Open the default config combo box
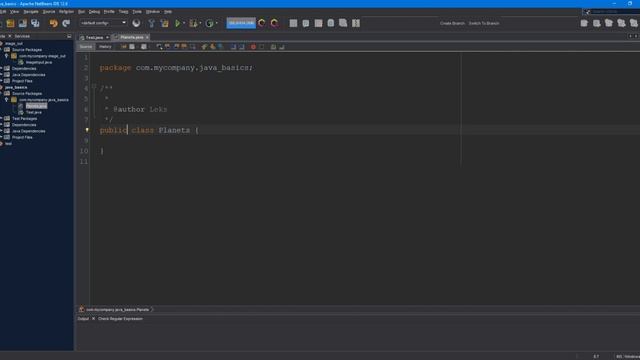This screenshot has width=640, height=360. pyautogui.click(x=103, y=23)
